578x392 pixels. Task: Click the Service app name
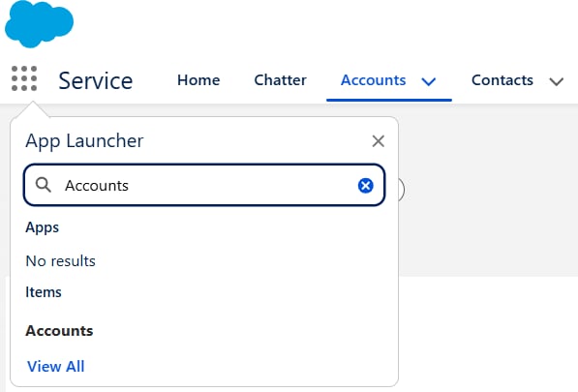pyautogui.click(x=96, y=80)
